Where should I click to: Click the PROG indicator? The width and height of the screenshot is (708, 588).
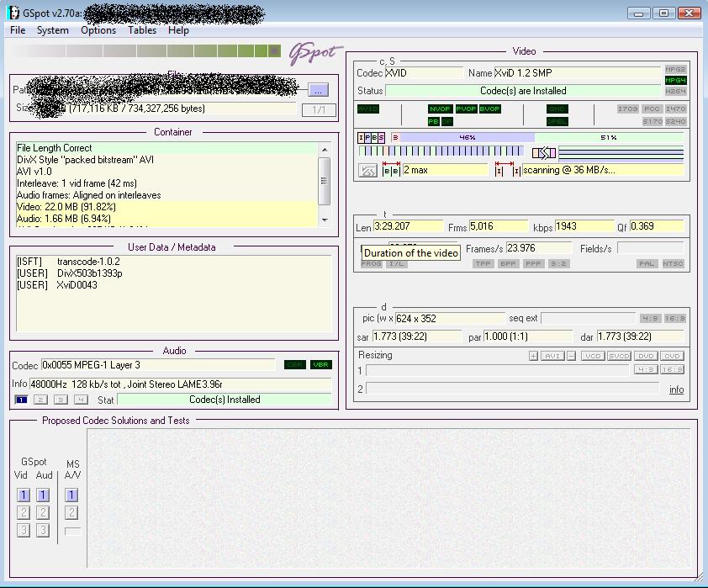coord(371,264)
